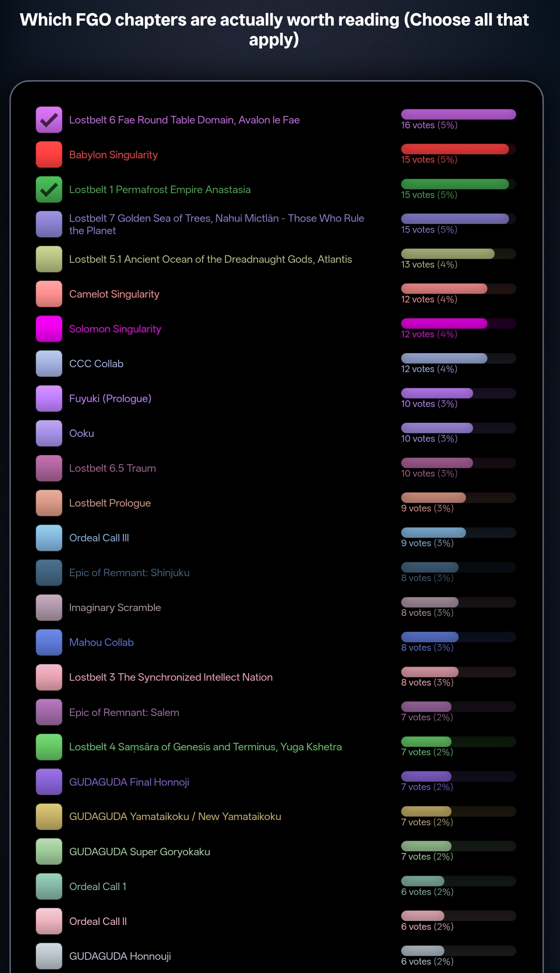The image size is (560, 973).
Task: Check the Babylon Singularity checkbox
Action: coord(49,154)
